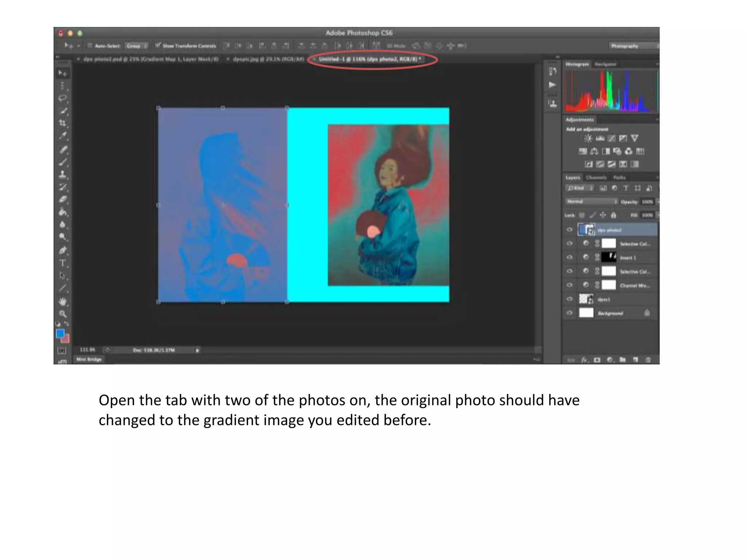Image resolution: width=747 pixels, height=560 pixels.
Task: Select the Pen tool
Action: tap(63, 250)
